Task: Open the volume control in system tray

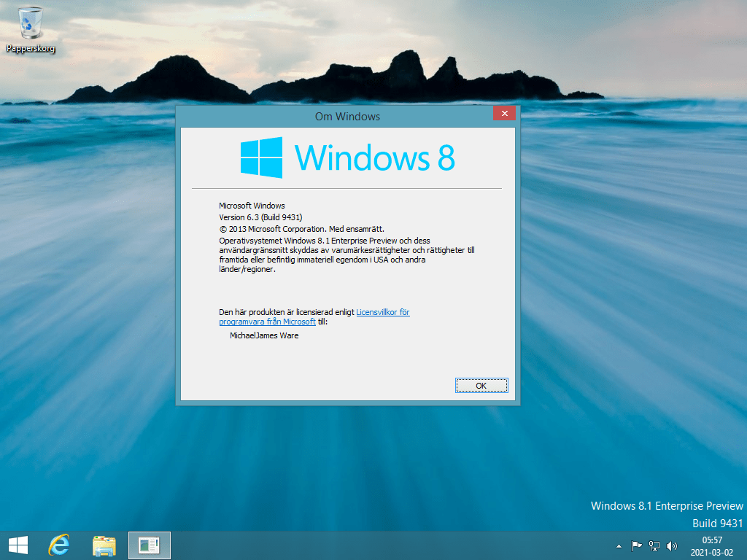Action: pos(671,545)
